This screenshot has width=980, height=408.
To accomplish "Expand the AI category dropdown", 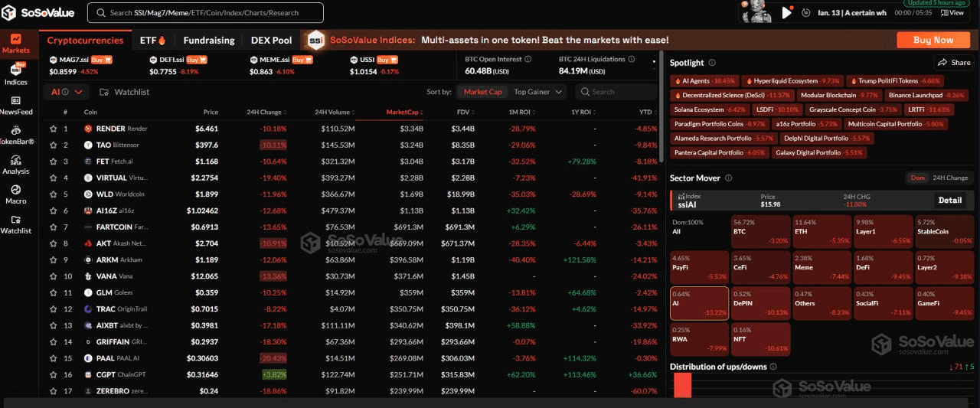I will [67, 92].
